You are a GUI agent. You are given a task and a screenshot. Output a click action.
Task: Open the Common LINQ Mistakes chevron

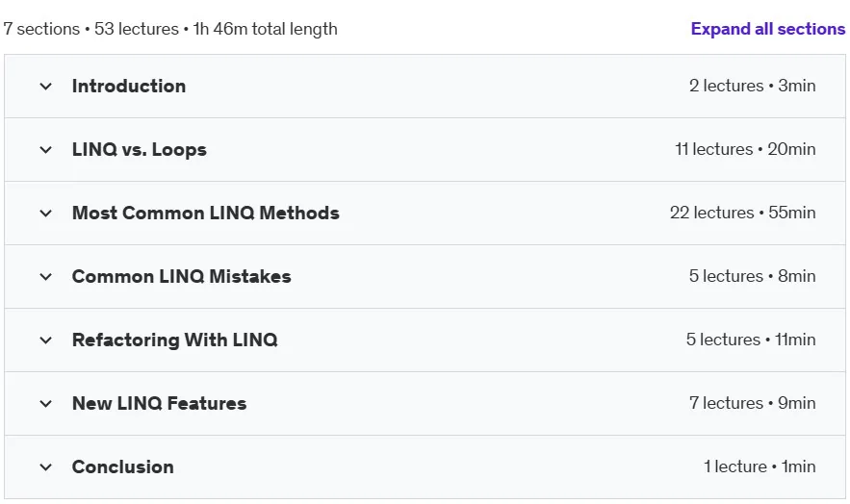(x=46, y=277)
